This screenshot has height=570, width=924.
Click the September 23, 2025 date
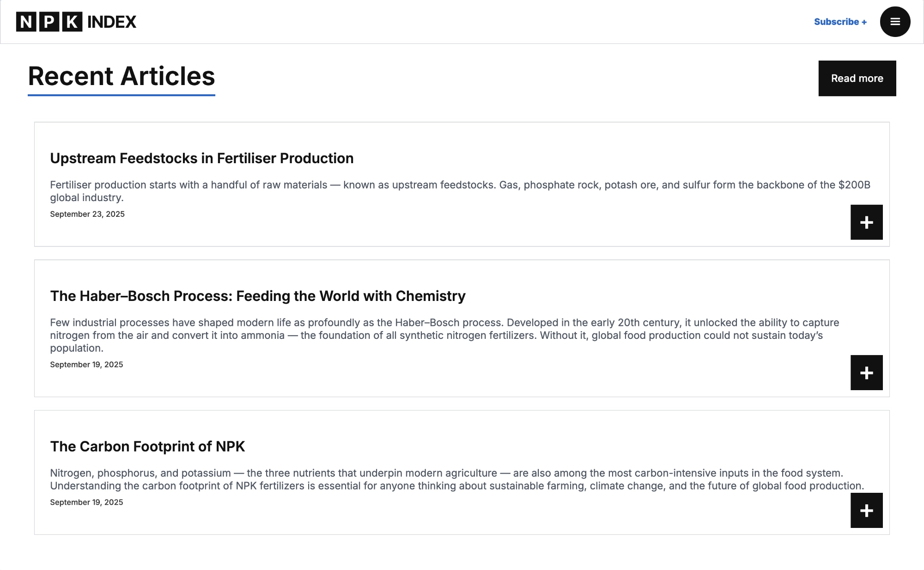click(87, 214)
